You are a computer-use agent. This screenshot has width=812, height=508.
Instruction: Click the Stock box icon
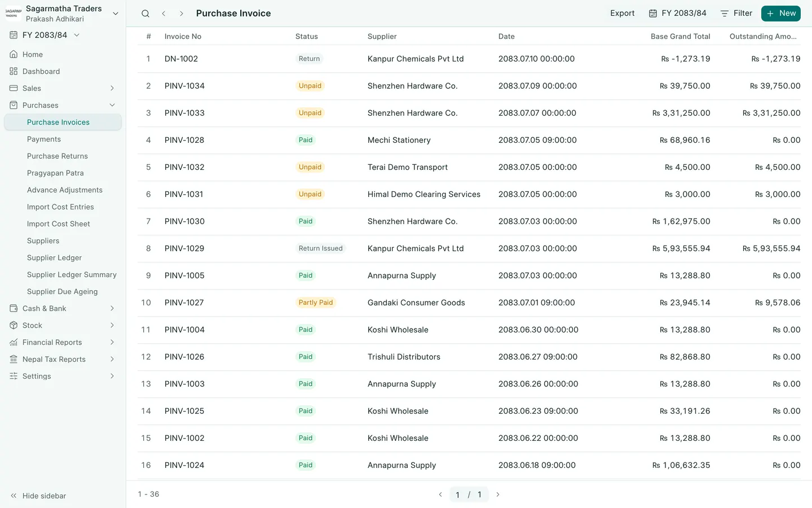coord(14,325)
